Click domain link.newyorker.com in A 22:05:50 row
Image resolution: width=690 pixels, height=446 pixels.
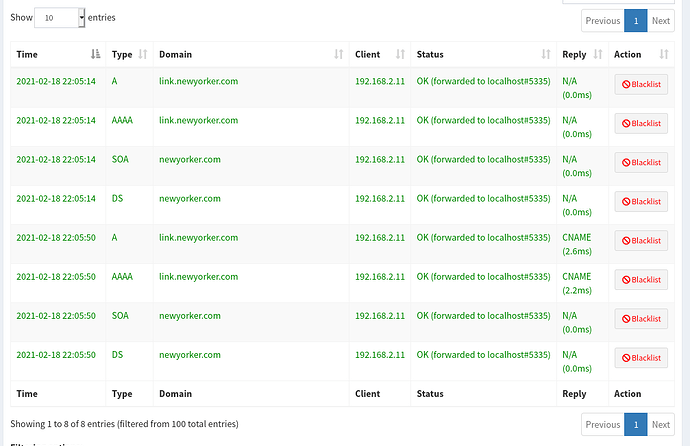(198, 238)
